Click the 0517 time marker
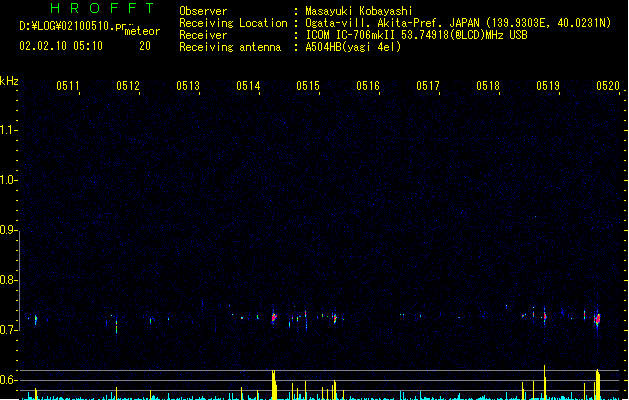Screen dimensions: 629x400 (x=428, y=86)
